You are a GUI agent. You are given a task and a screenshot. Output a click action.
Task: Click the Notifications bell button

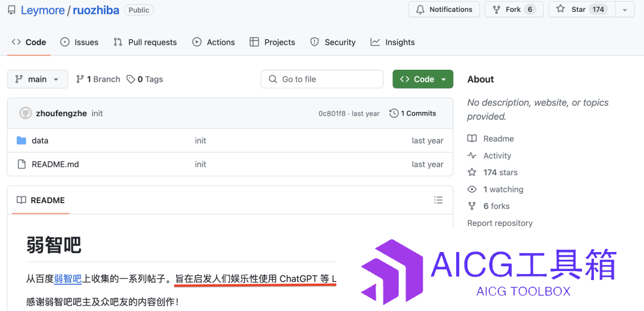pyautogui.click(x=444, y=10)
